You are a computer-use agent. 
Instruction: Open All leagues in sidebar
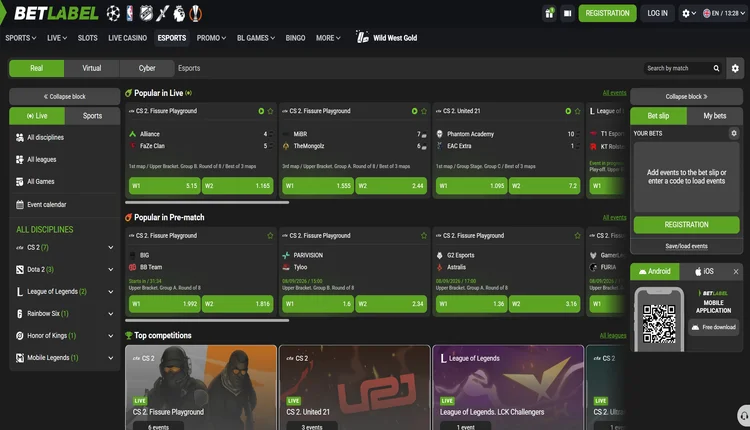click(64, 159)
